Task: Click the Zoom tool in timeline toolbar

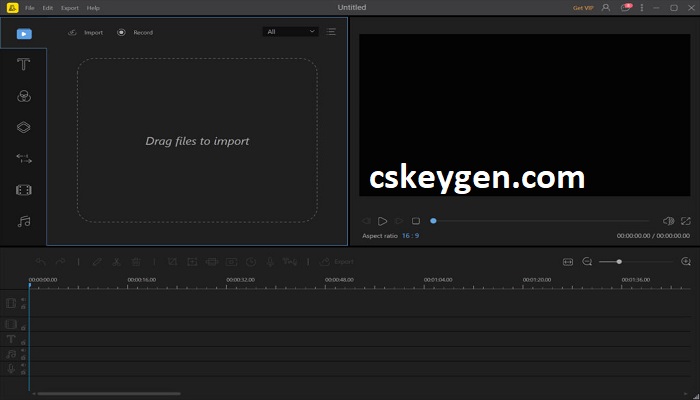Action: click(192, 262)
